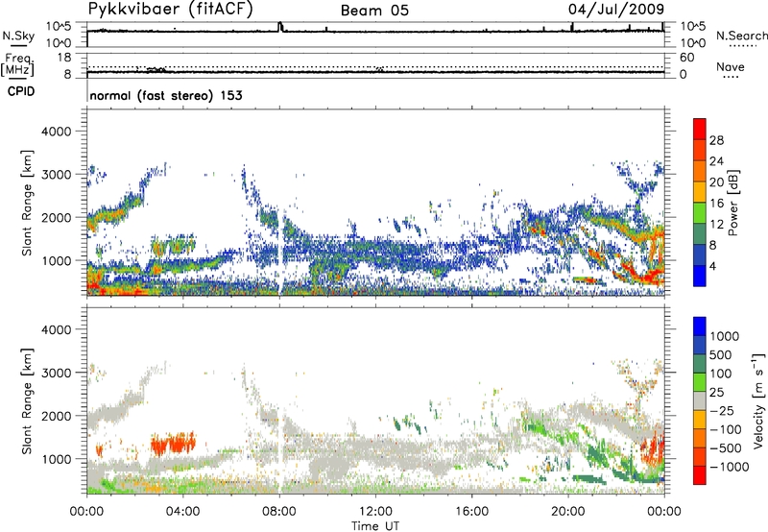Screen dimensions: 768x532
Task: Click the 2000 tick on power panel axis
Action: pos(57,217)
